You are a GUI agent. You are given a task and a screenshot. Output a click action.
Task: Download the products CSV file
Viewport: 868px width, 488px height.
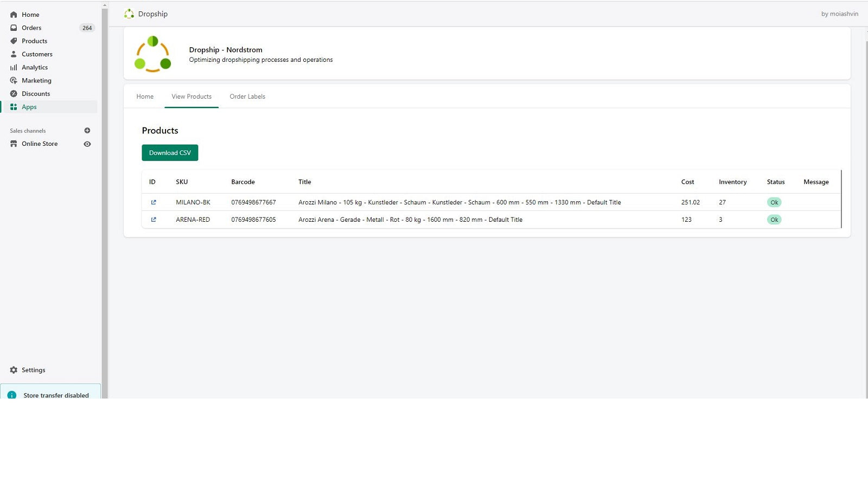(x=170, y=153)
